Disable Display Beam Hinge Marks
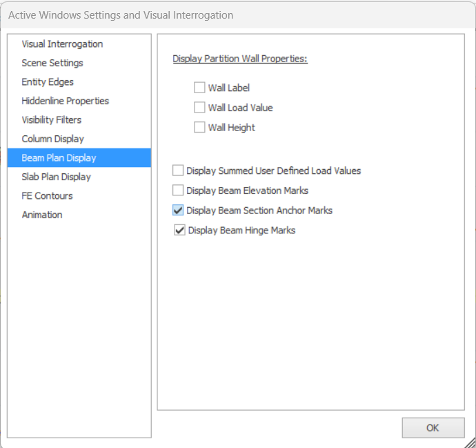The height and width of the screenshot is (448, 476). 180,231
